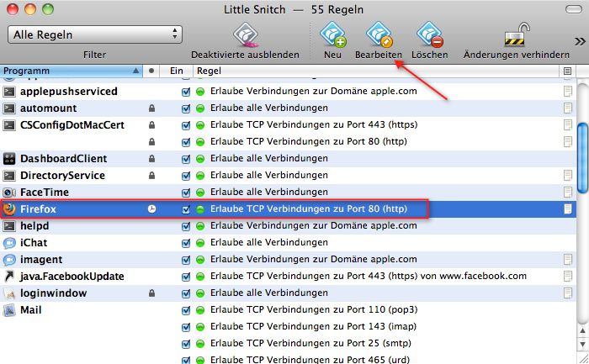Uncheck the iChat rule checkbox
This screenshot has width=589, height=364.
(186, 243)
